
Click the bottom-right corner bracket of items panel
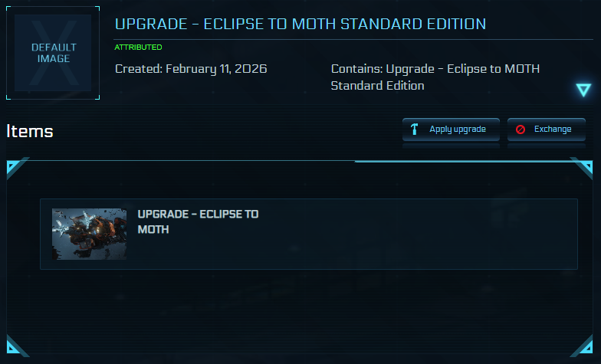tap(583, 347)
